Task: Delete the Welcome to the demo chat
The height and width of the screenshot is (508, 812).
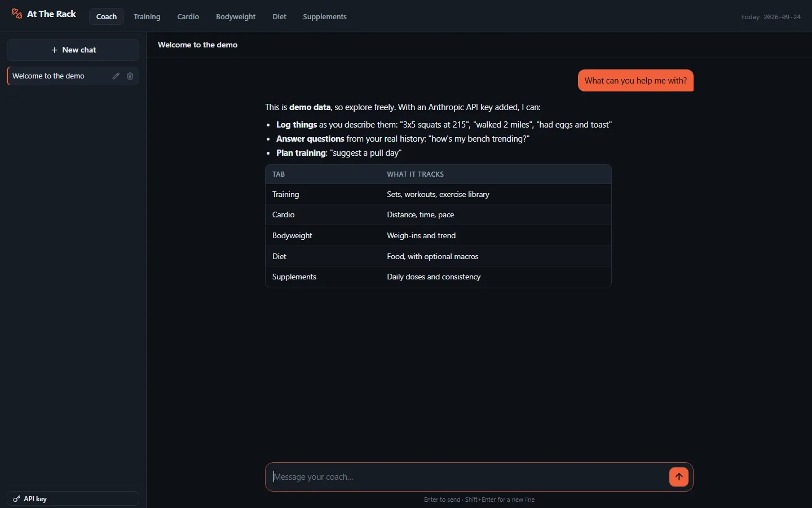Action: (130, 76)
